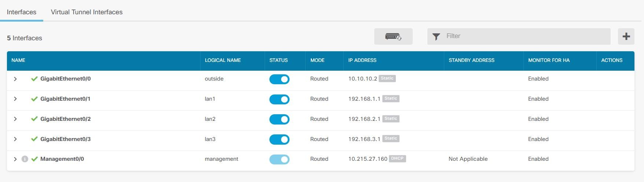Image resolution: width=644 pixels, height=182 pixels.
Task: Click the interface scan refresh icon
Action: click(393, 37)
